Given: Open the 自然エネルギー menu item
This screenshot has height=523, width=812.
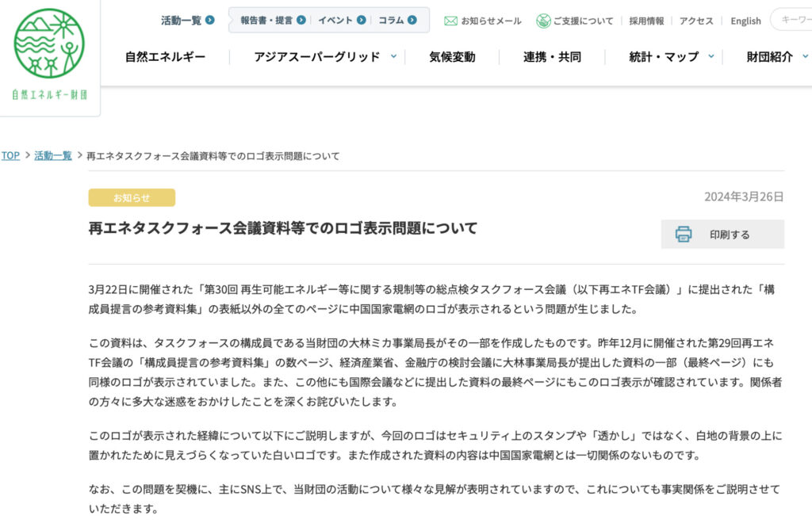Looking at the screenshot, I should click(x=165, y=57).
